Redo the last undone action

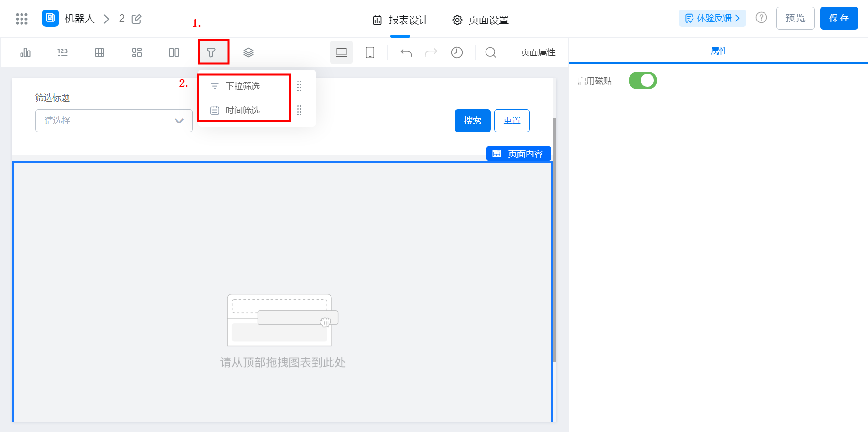click(x=431, y=52)
